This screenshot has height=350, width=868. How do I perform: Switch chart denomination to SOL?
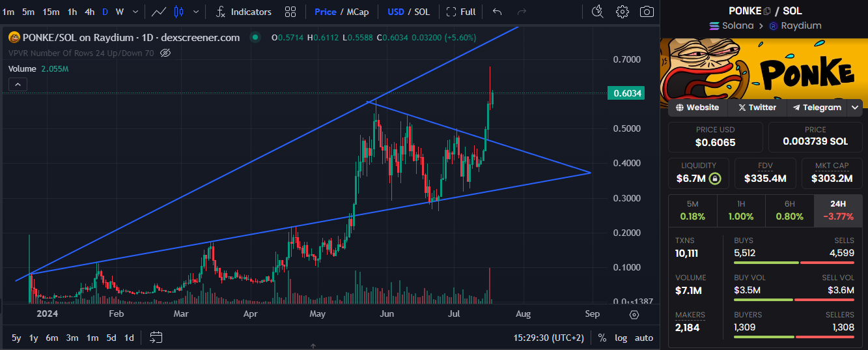point(422,12)
